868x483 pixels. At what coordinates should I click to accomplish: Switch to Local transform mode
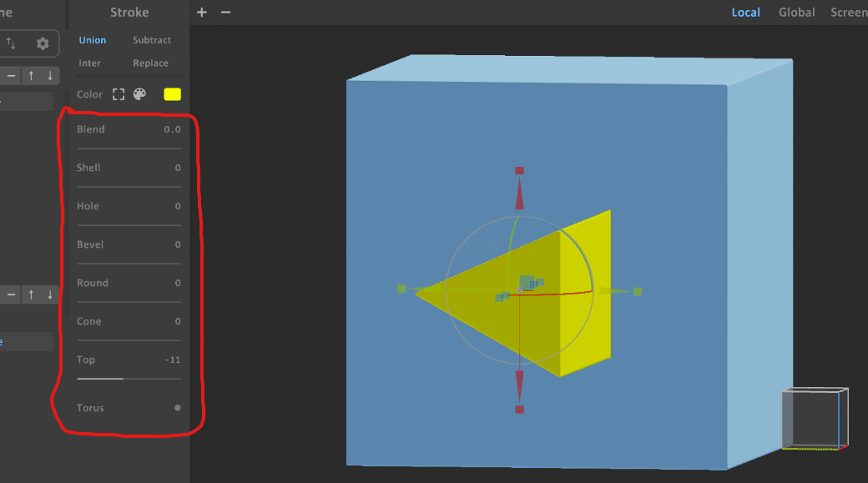[745, 13]
